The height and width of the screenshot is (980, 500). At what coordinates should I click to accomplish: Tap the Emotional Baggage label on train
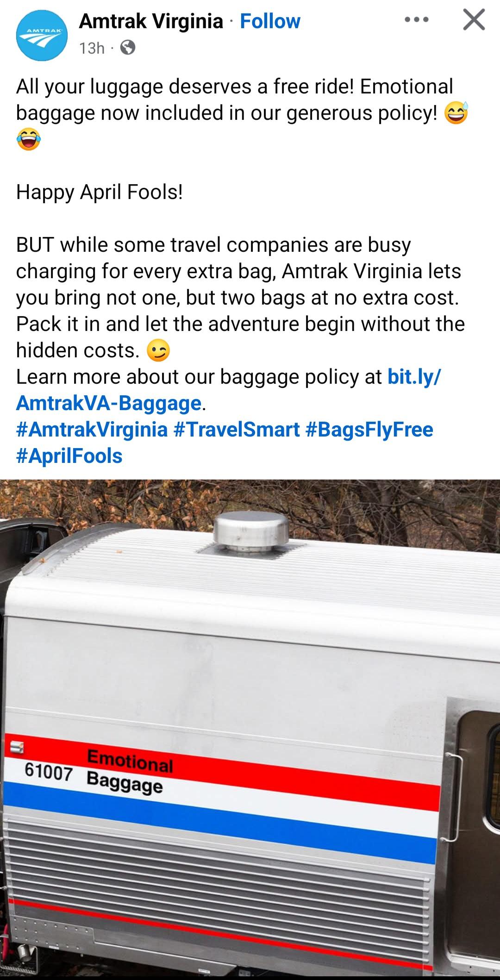[x=129, y=772]
